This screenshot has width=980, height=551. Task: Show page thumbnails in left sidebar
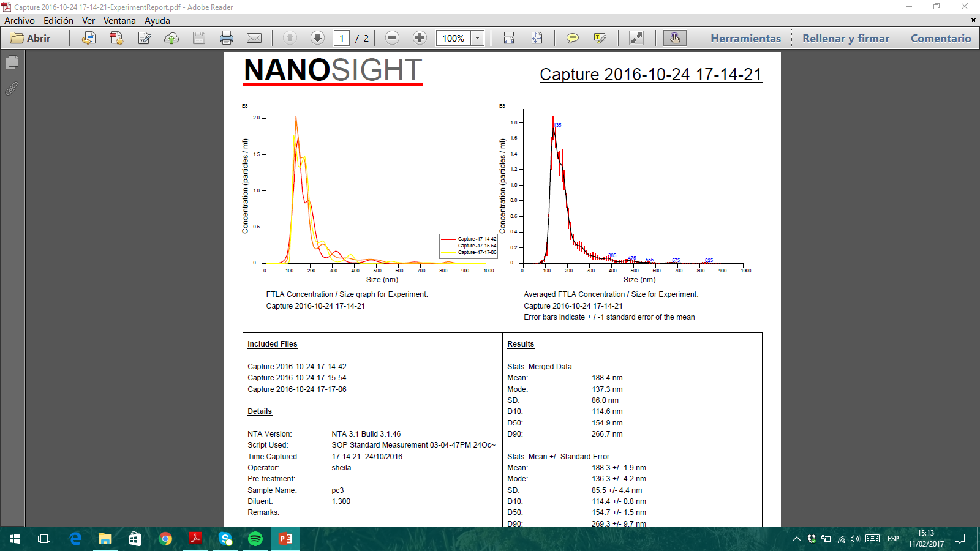(12, 62)
